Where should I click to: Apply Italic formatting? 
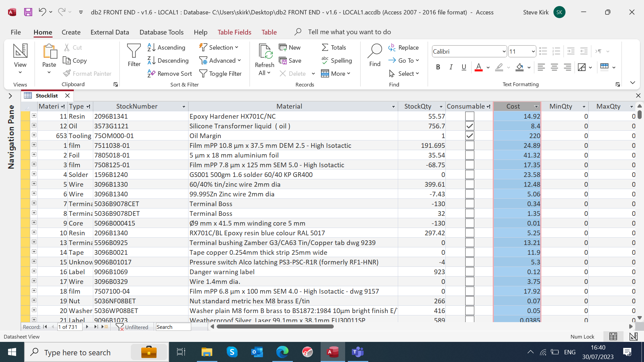[451, 67]
